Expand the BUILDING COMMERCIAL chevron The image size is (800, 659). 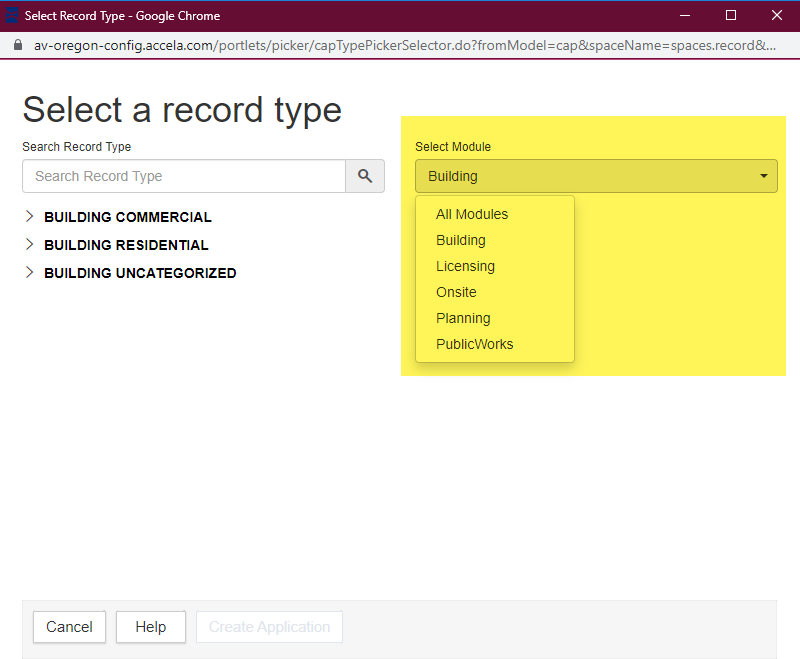coord(30,217)
